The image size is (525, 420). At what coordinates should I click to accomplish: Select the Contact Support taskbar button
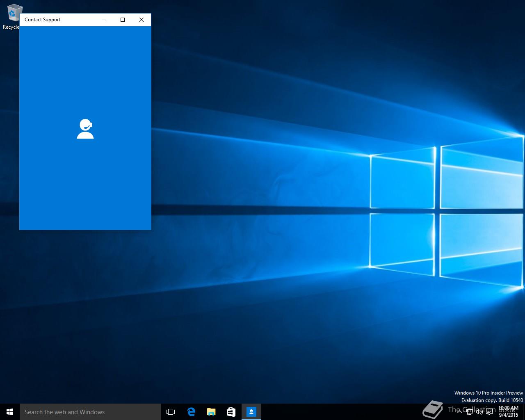(251, 412)
